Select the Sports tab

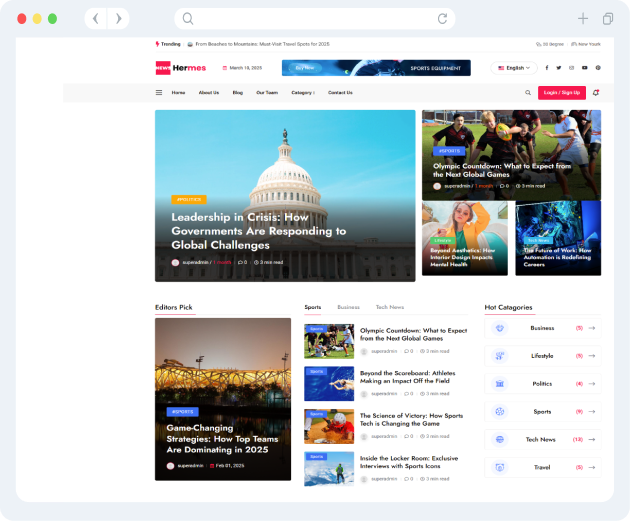pos(313,307)
